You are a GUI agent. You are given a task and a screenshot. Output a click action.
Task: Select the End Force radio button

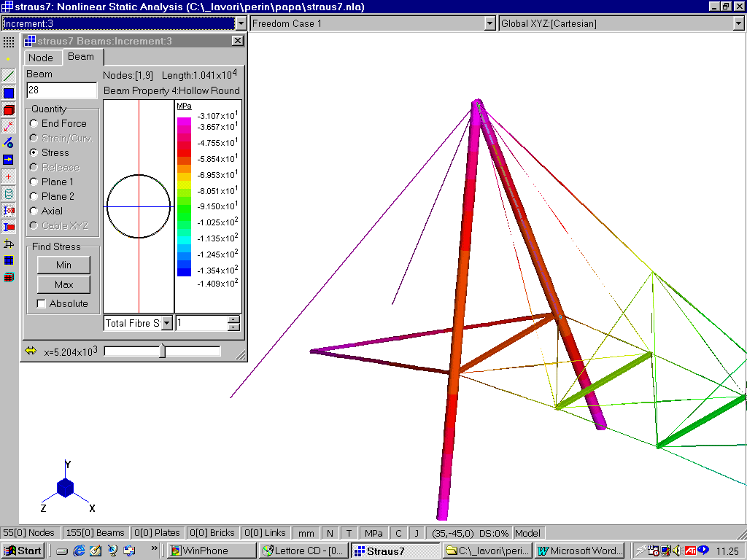34,124
